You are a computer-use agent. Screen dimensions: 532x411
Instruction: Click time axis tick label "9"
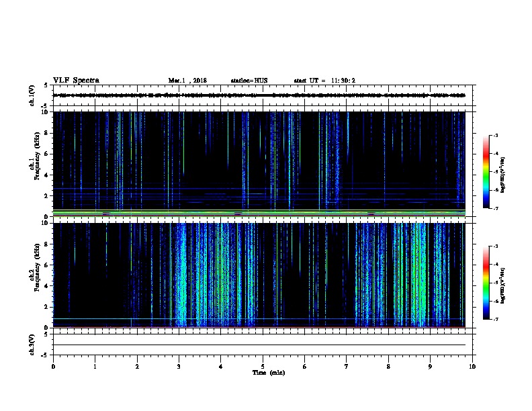point(430,367)
